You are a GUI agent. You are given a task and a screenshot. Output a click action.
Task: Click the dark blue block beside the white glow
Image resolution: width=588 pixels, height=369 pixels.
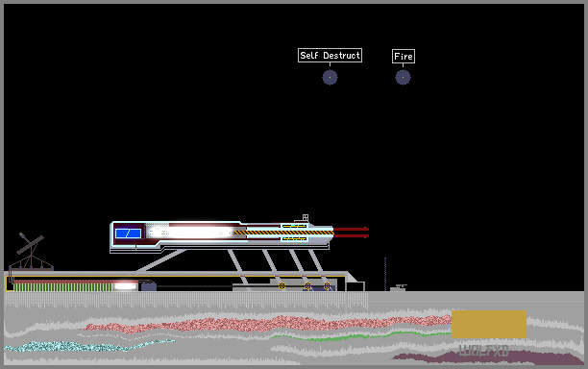click(149, 287)
